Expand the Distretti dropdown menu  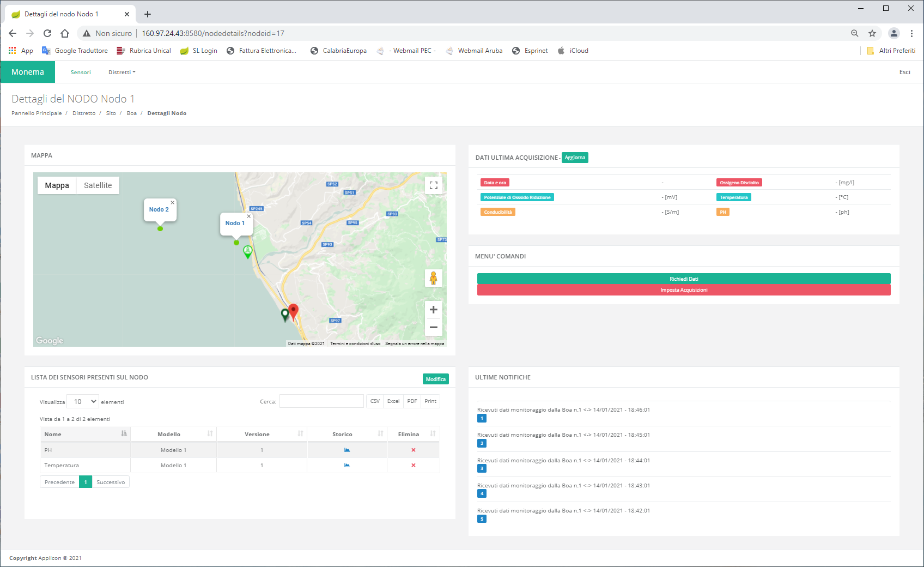pos(121,72)
